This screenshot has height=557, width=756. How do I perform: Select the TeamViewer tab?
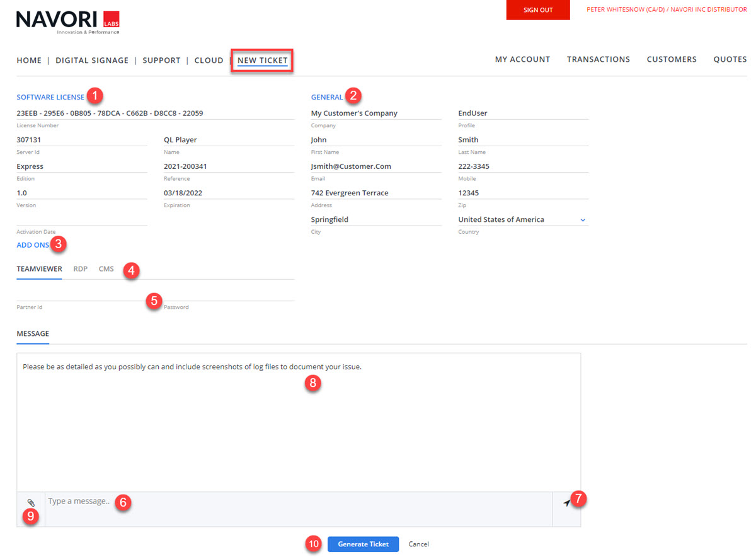pos(39,269)
